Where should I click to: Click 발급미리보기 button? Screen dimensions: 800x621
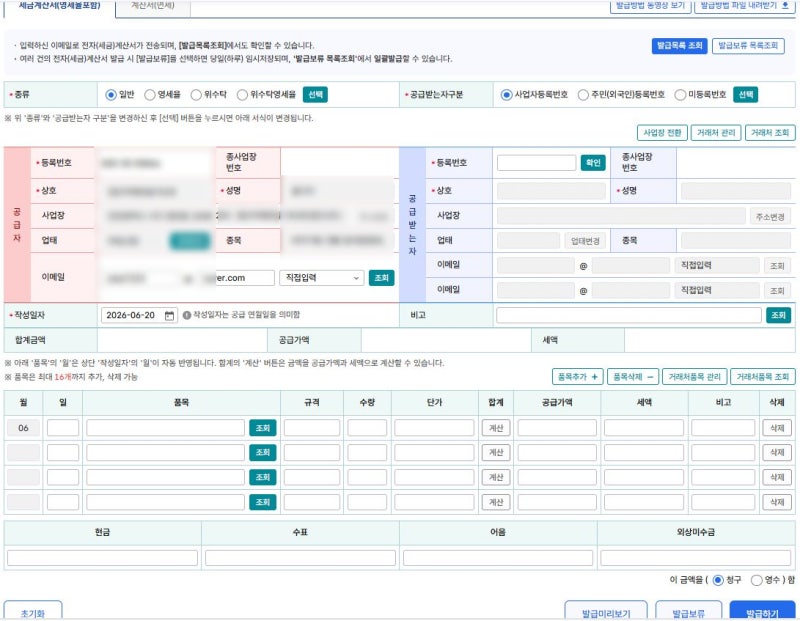pyautogui.click(x=606, y=611)
